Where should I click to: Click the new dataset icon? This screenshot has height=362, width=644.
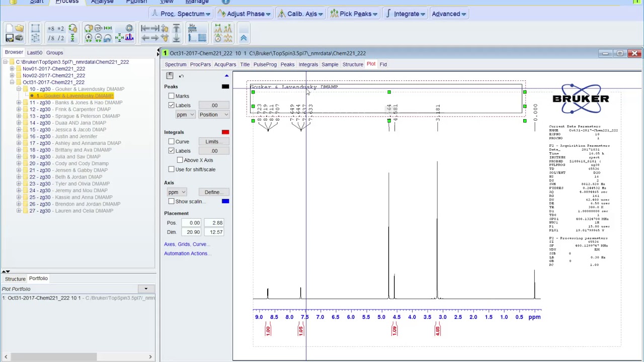click(x=10, y=28)
